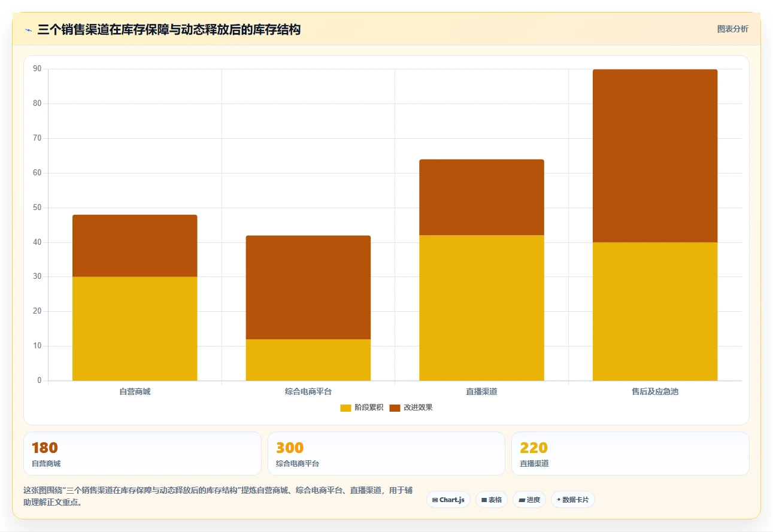773x532 pixels.
Task: Click the brown bar segment for 直播渠道
Action: click(x=481, y=197)
